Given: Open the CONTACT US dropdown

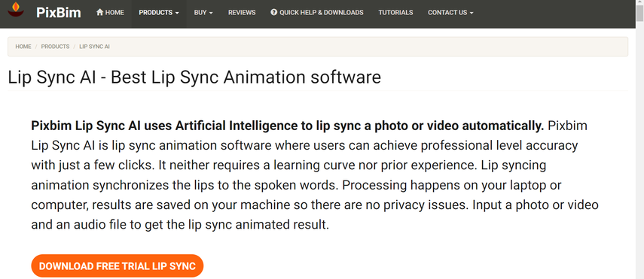Looking at the screenshot, I should [x=450, y=12].
